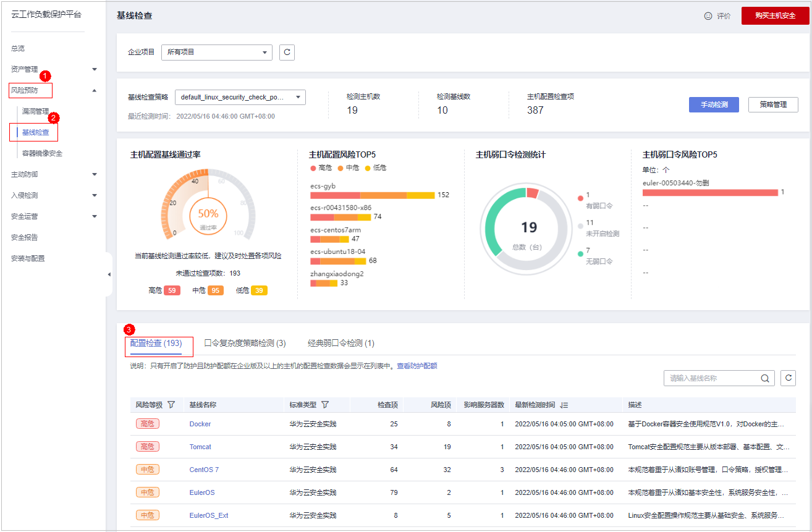Open 总览 in sidebar
The width and height of the screenshot is (812, 532).
18,48
